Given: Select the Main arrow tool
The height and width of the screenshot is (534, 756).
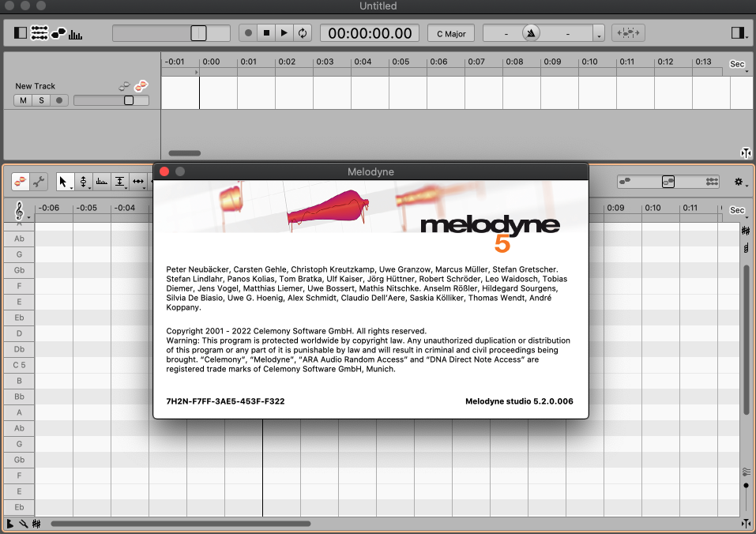Looking at the screenshot, I should coord(63,181).
